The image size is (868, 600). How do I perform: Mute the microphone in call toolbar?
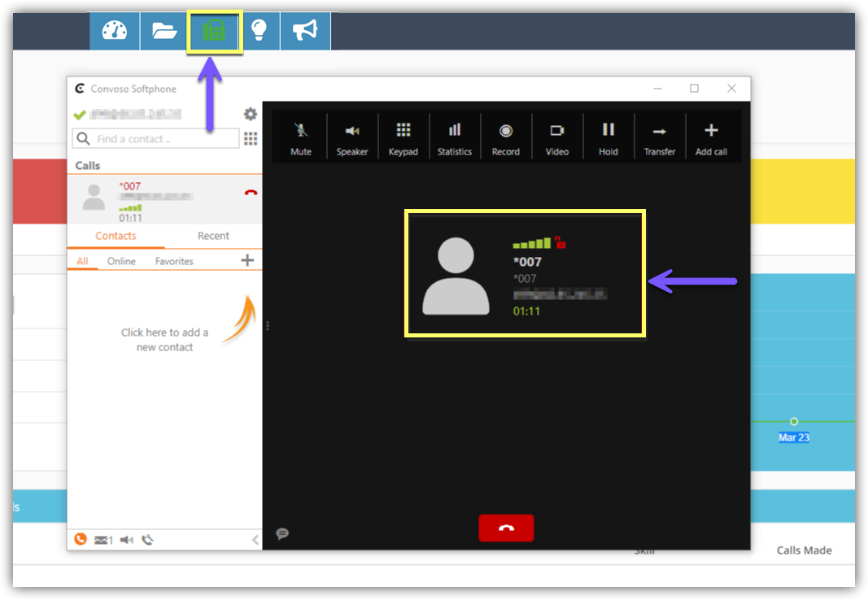pos(301,137)
